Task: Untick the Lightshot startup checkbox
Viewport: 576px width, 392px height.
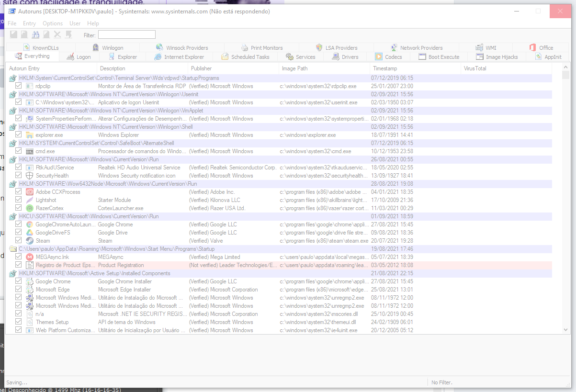Action: [19, 200]
